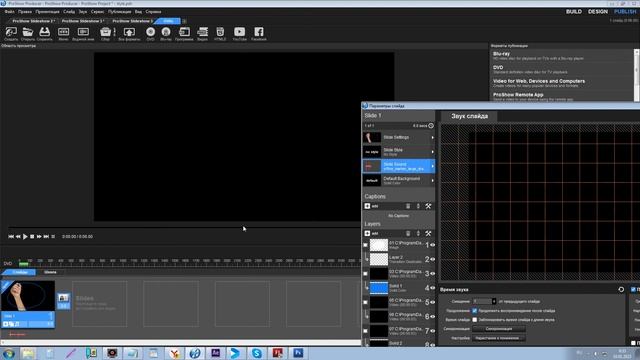Expand the Slide Sound section arrow

(433, 166)
